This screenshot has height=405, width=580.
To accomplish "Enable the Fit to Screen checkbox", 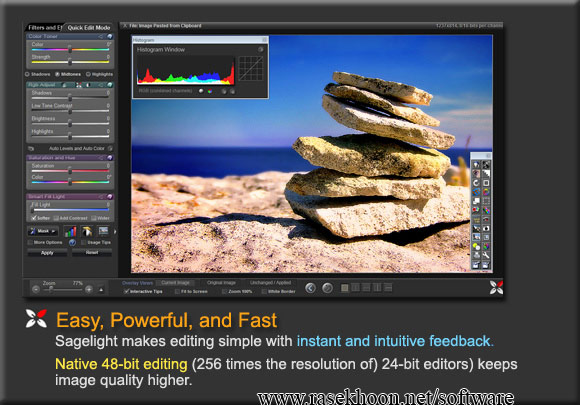I will pos(177,292).
